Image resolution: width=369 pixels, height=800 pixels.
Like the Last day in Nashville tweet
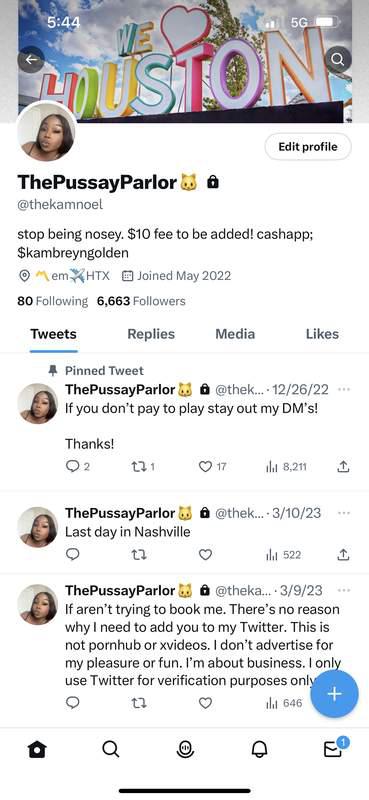pos(205,555)
